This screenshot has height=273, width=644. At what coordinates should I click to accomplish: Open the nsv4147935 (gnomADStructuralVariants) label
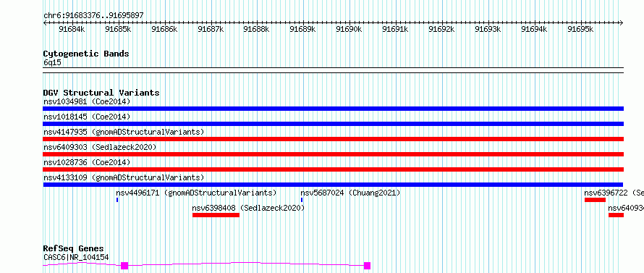tap(124, 132)
